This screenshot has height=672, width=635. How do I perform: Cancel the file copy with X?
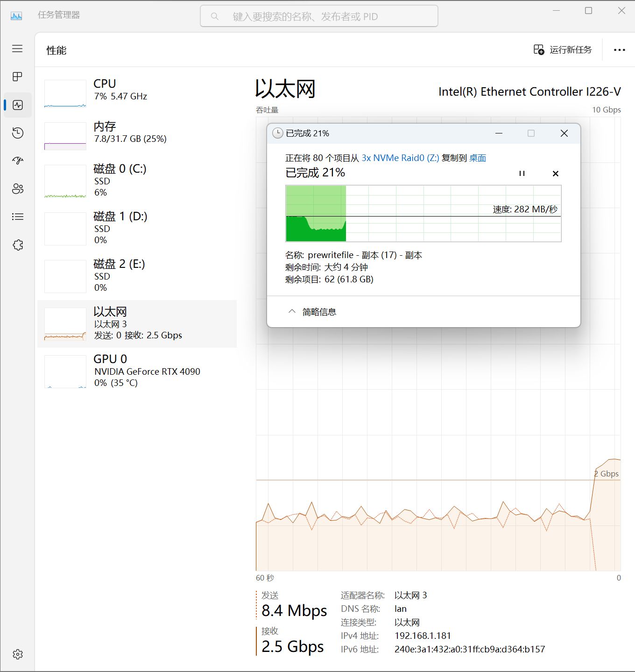(x=556, y=174)
